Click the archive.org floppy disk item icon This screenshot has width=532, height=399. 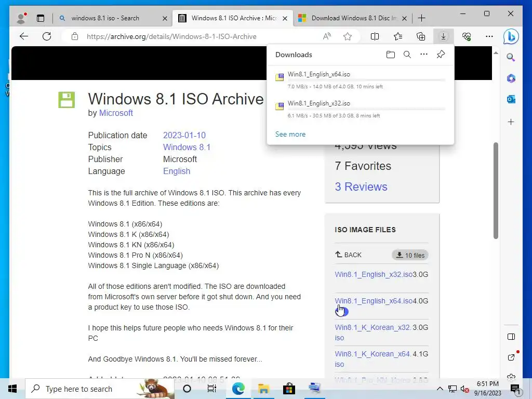point(66,100)
